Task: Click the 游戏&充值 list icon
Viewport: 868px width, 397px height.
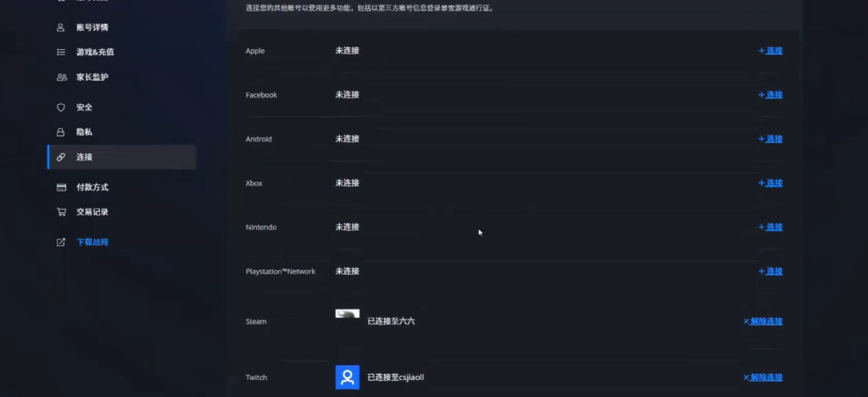Action: [x=61, y=52]
